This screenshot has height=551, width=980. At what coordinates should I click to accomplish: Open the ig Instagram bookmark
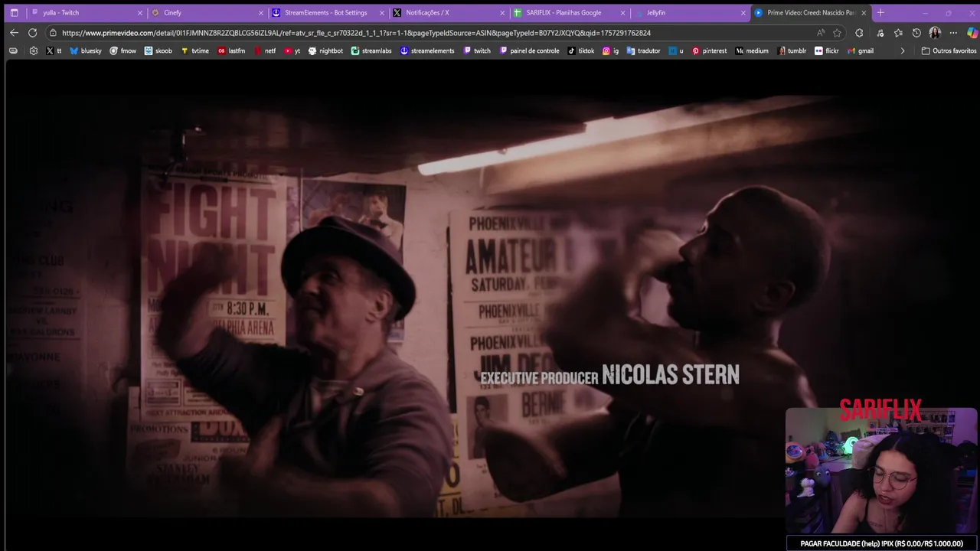[x=610, y=51]
